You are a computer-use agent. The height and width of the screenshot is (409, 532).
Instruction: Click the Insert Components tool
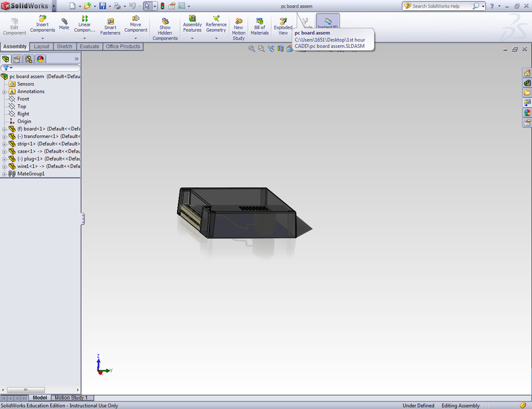point(43,24)
